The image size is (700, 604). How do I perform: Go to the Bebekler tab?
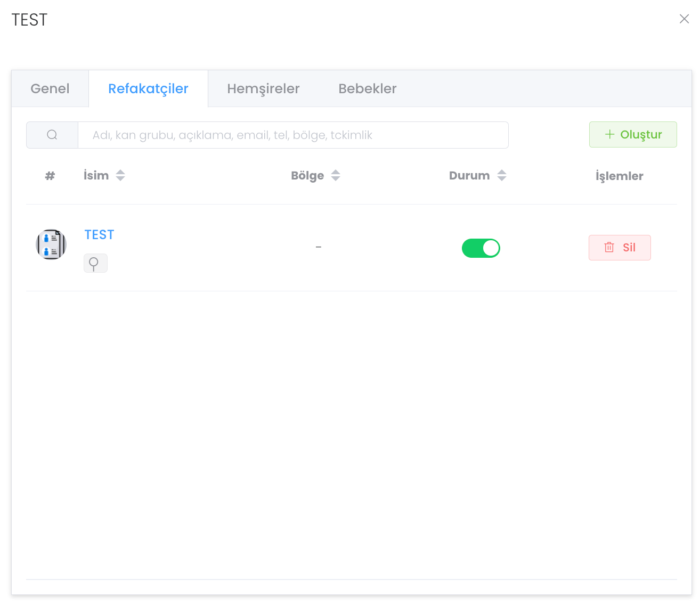(x=368, y=88)
